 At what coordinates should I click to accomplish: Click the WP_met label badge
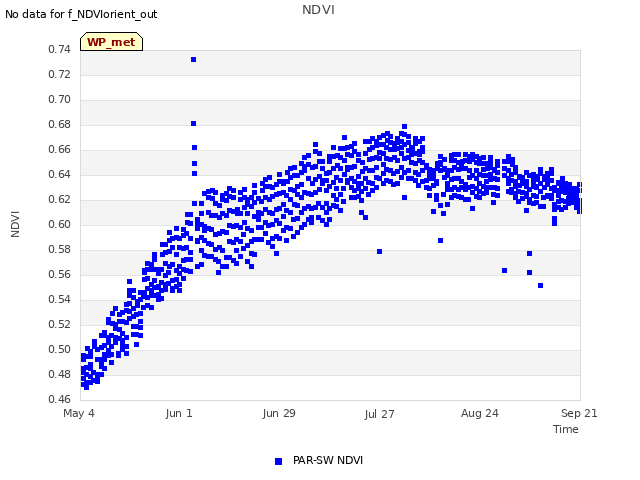point(111,42)
